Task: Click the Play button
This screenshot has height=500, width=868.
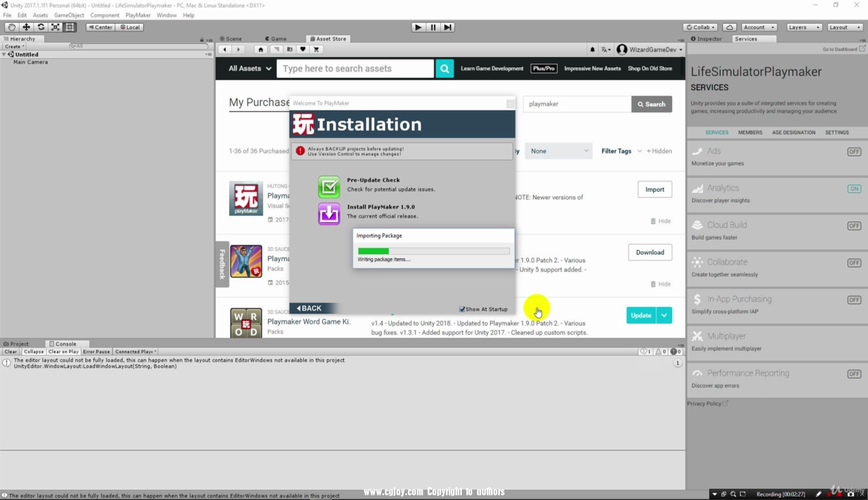Action: [418, 27]
